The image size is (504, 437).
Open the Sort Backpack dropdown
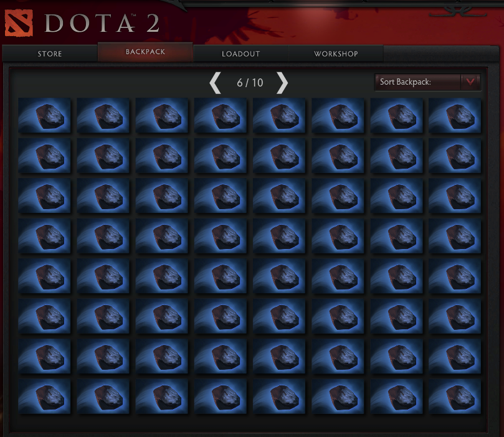[x=427, y=82]
